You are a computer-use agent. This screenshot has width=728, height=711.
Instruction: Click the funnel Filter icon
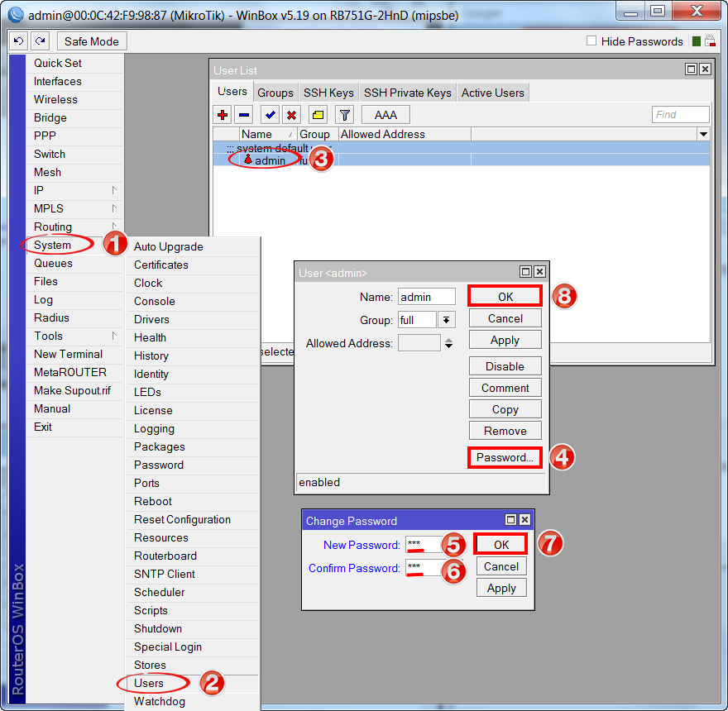[344, 115]
